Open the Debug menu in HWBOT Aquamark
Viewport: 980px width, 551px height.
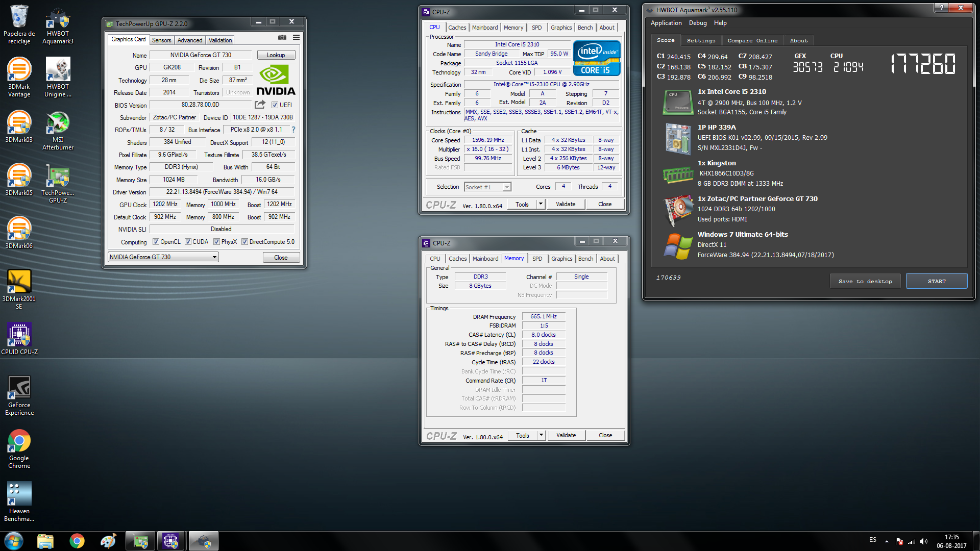(x=698, y=23)
